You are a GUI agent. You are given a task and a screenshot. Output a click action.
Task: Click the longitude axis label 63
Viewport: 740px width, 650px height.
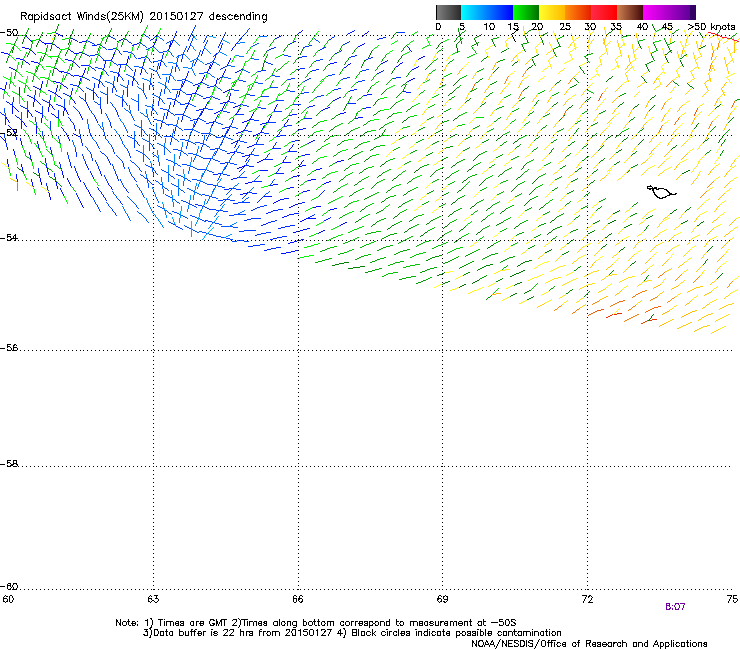(153, 599)
